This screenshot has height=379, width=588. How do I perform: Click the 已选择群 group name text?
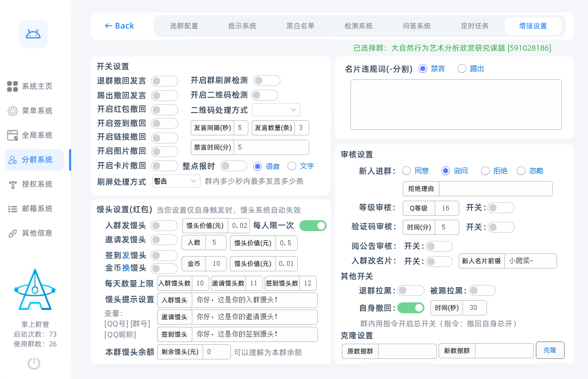coord(452,48)
